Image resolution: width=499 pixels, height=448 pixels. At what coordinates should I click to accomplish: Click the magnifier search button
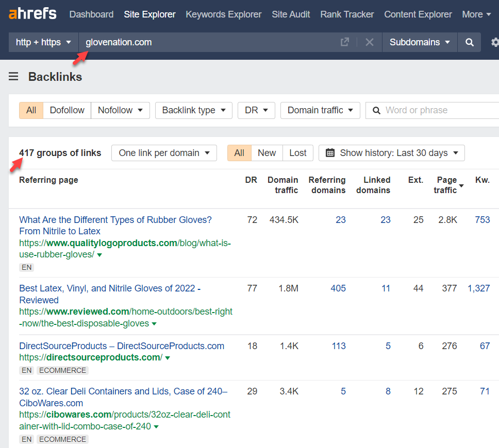pos(469,42)
